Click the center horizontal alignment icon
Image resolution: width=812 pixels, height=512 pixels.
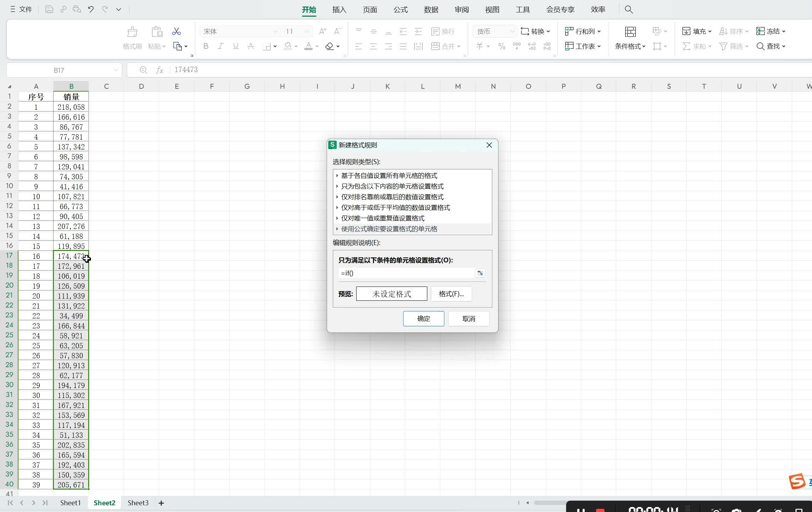point(373,46)
